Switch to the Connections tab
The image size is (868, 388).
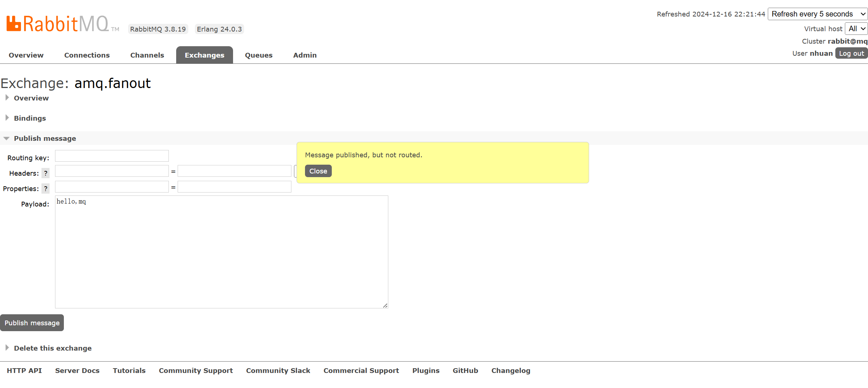pyautogui.click(x=87, y=55)
